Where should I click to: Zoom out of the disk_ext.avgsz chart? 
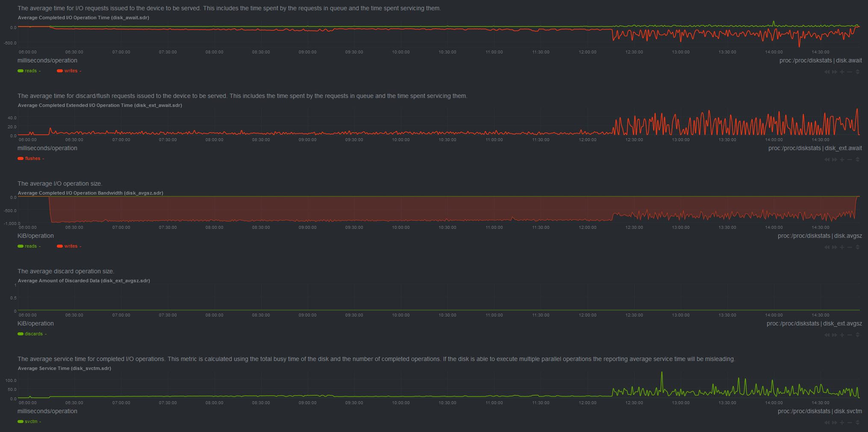coord(850,335)
